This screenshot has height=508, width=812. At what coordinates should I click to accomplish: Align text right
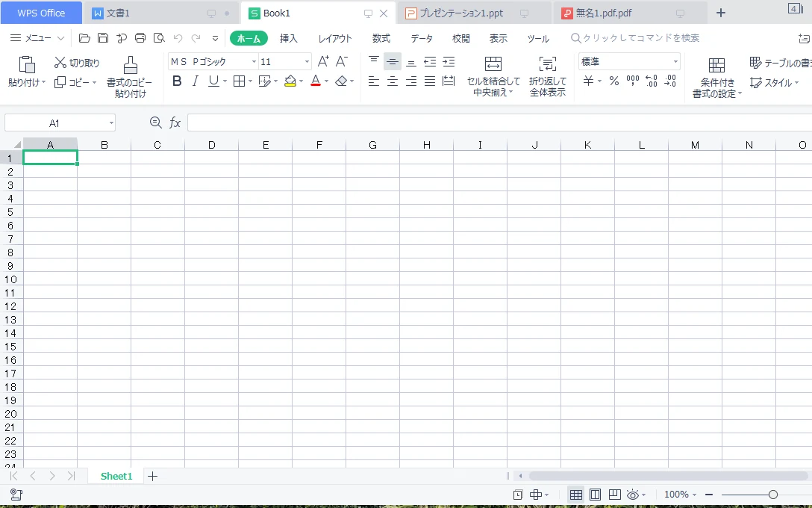click(x=411, y=81)
